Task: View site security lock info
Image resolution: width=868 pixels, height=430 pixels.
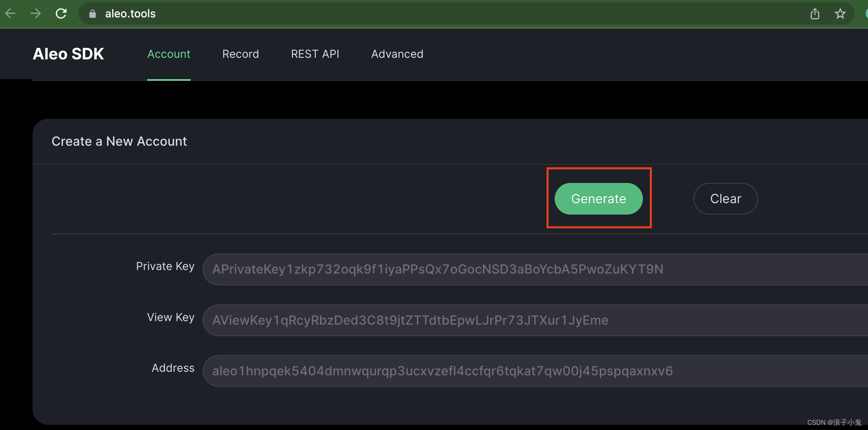Action: coord(93,14)
